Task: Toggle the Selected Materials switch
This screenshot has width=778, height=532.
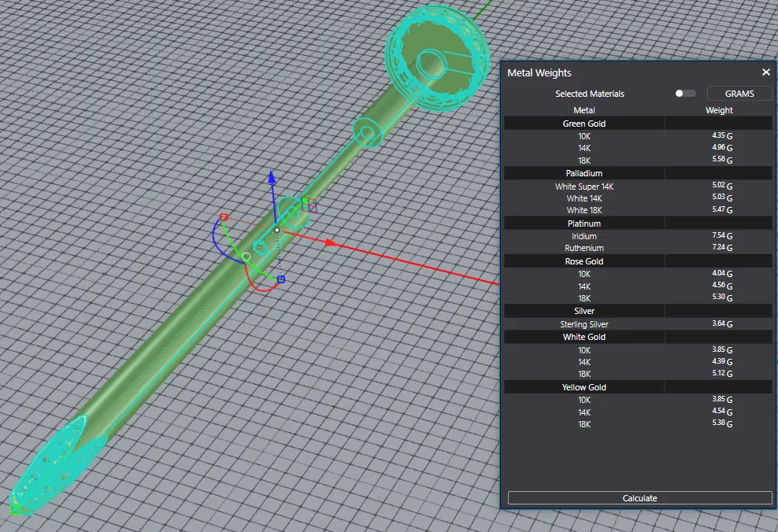Action: point(685,94)
